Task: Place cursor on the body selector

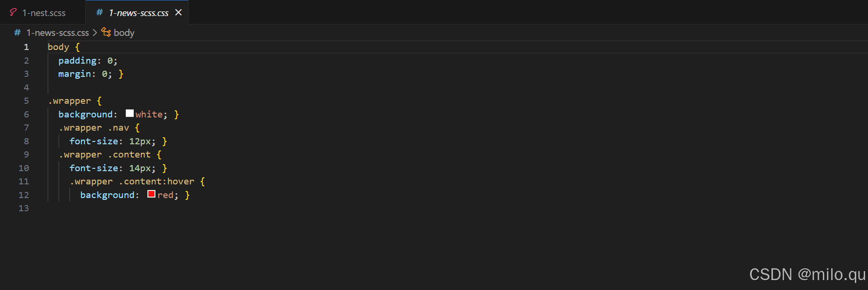Action: [x=58, y=47]
